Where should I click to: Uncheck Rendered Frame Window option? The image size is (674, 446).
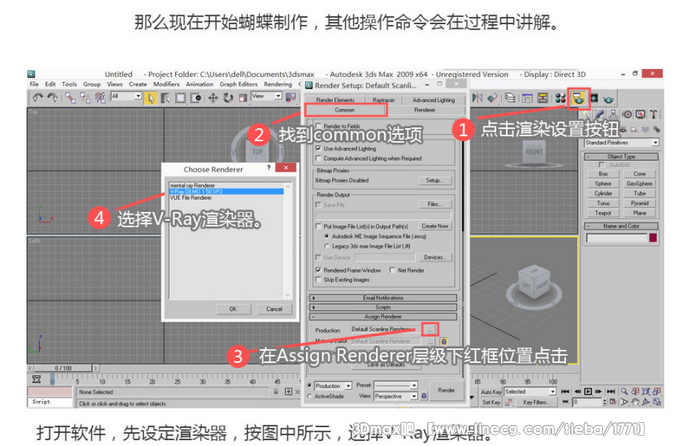pyautogui.click(x=318, y=270)
